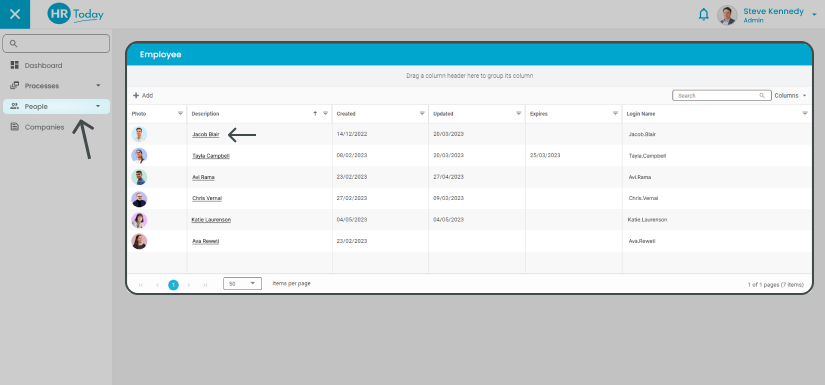Open Katie Laurenson's employee record
This screenshot has height=385, width=825.
click(211, 220)
